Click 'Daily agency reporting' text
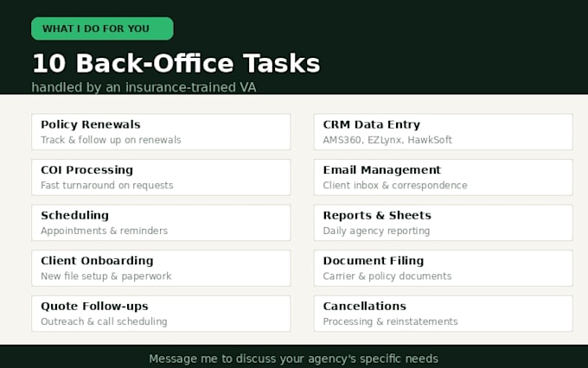The height and width of the screenshot is (368, 588). tap(376, 231)
